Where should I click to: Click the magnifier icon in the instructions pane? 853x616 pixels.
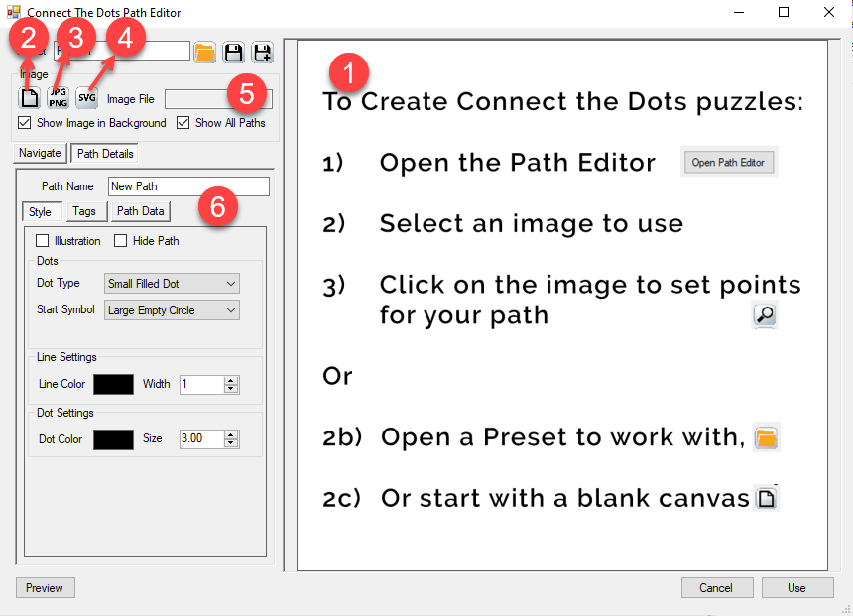(765, 314)
